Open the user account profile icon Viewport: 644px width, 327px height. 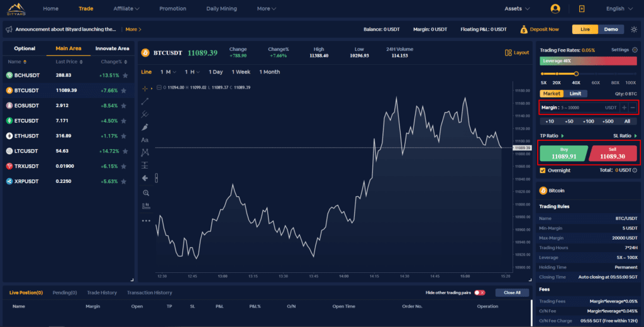[555, 9]
